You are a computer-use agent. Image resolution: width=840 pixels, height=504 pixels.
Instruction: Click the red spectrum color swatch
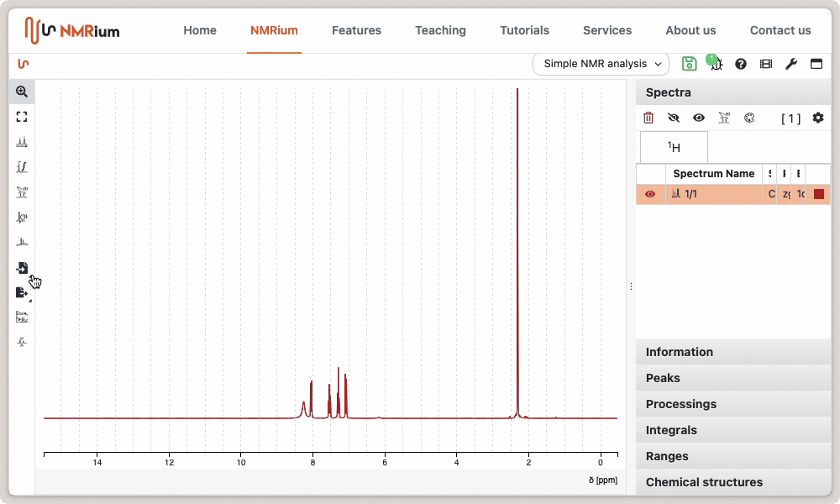click(819, 194)
